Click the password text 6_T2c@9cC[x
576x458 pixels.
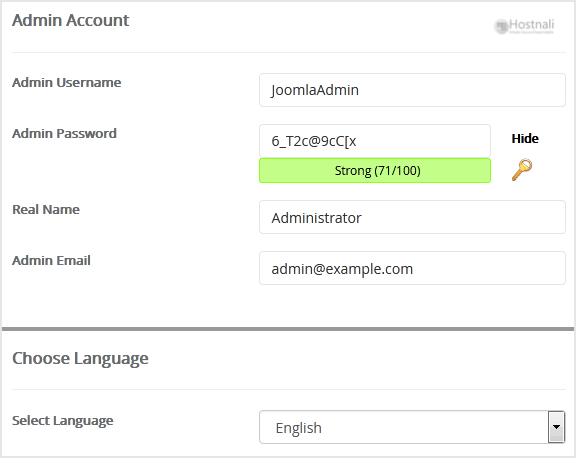tap(314, 141)
